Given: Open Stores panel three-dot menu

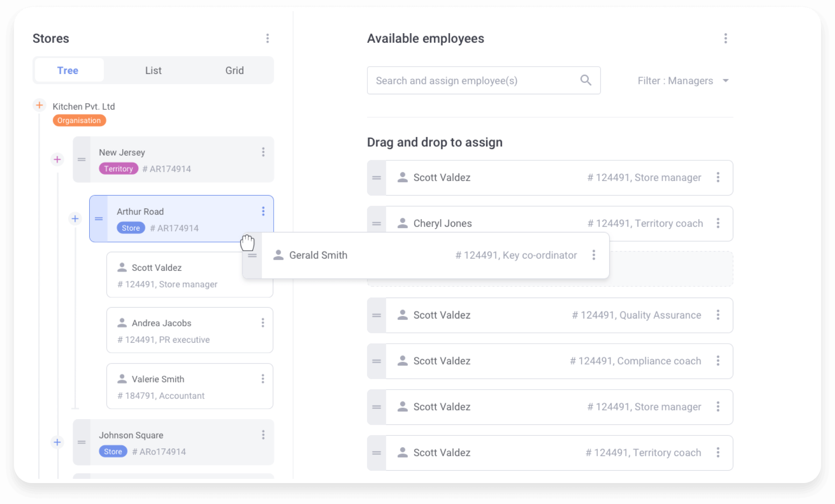Looking at the screenshot, I should click(267, 38).
